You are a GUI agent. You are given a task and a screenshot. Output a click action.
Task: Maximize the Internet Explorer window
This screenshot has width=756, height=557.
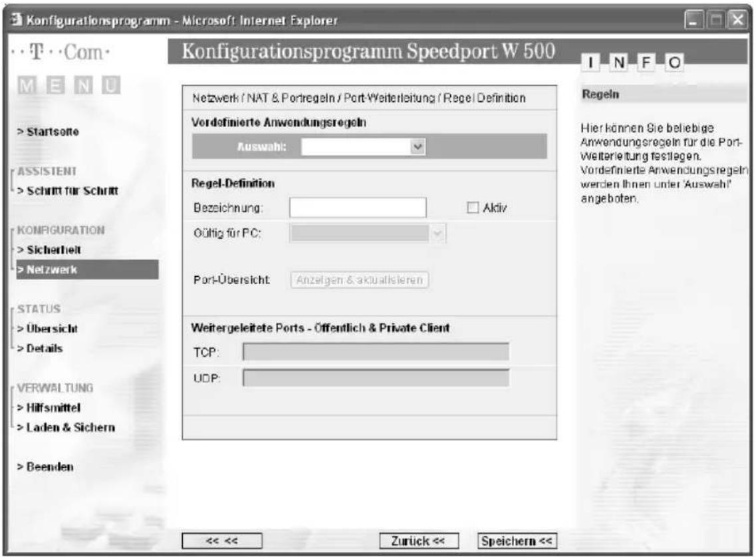(x=716, y=20)
